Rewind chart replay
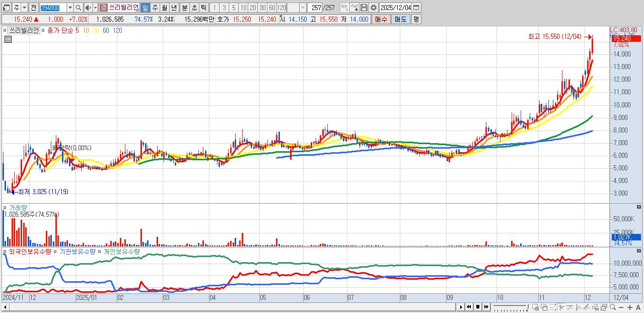The image size is (644, 313). [x=469, y=307]
